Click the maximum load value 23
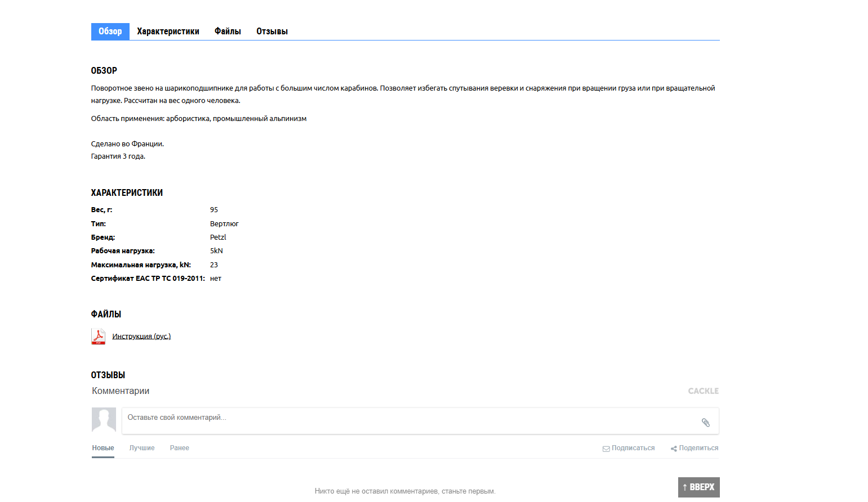 [x=214, y=265]
